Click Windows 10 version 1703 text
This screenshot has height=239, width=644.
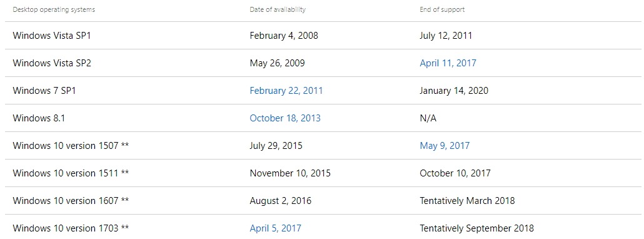[66, 228]
